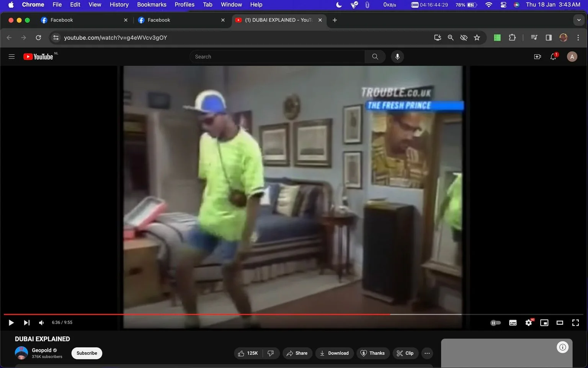Reload the current page
Image resolution: width=588 pixels, height=368 pixels.
pos(38,38)
